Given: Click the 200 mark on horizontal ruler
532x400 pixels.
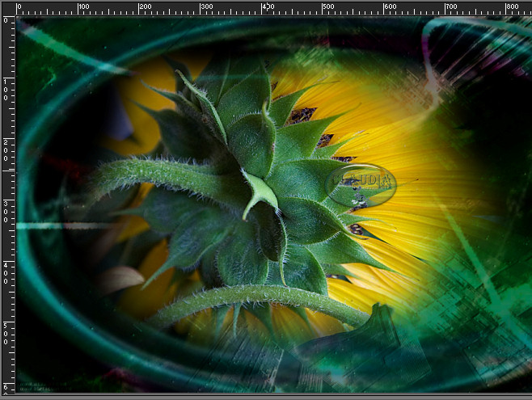Looking at the screenshot, I should pos(146,6).
